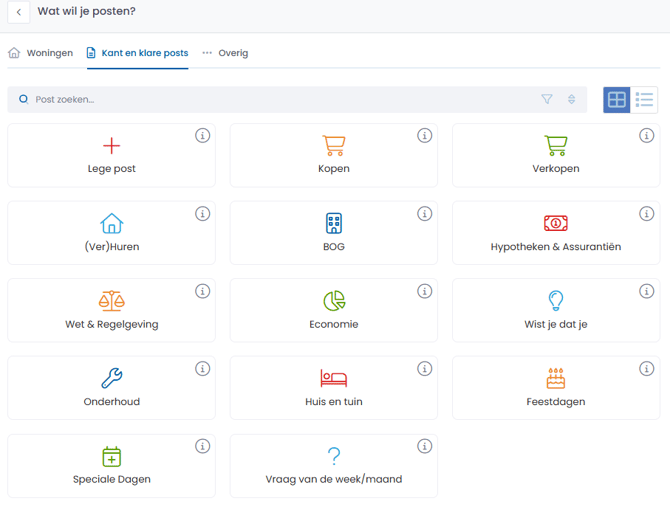The height and width of the screenshot is (518, 670).
Task: Open the filter icon in search bar
Action: (547, 99)
